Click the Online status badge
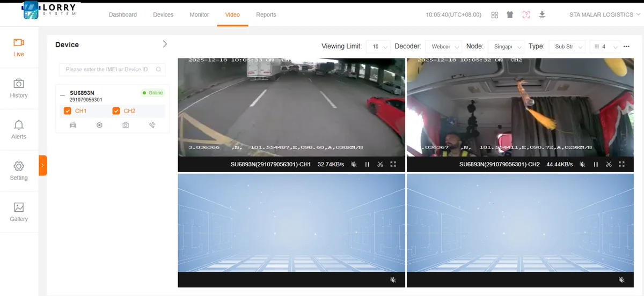 (x=152, y=93)
